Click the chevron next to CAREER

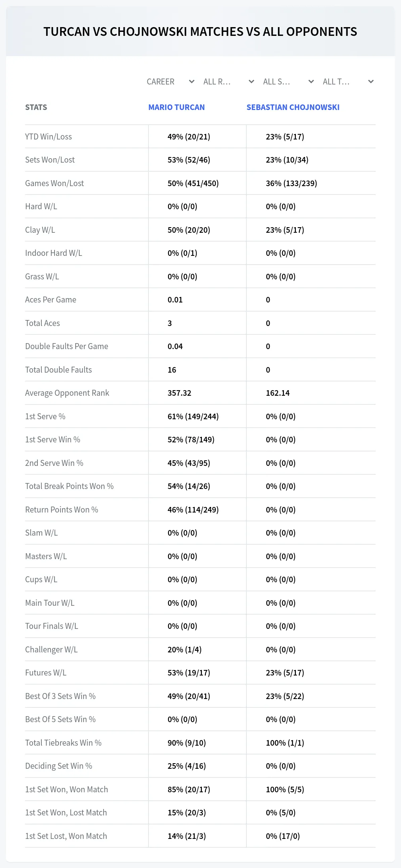[x=192, y=82]
